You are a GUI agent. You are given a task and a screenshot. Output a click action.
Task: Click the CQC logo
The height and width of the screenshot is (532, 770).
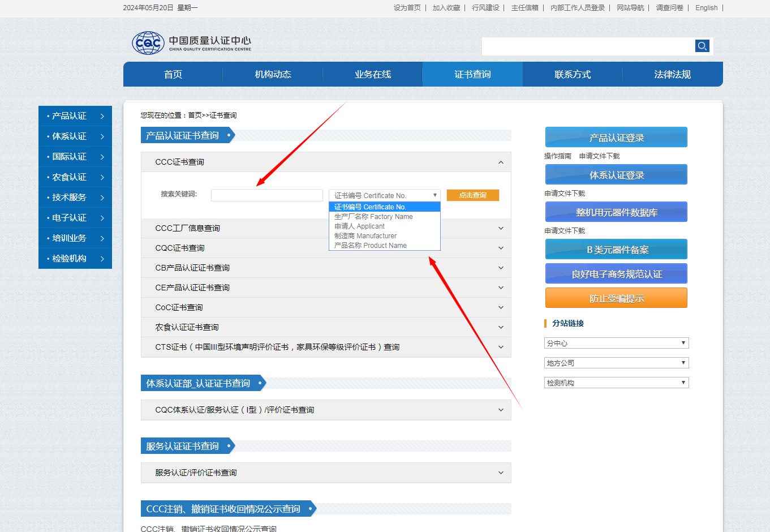point(148,43)
